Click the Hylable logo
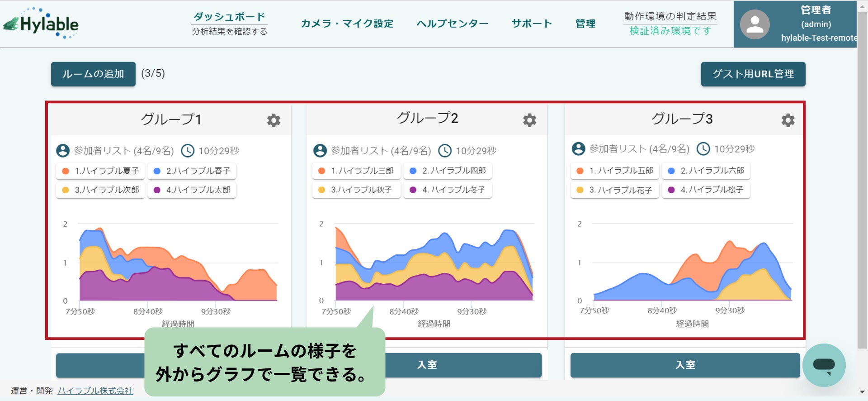The image size is (868, 401). coord(41,24)
